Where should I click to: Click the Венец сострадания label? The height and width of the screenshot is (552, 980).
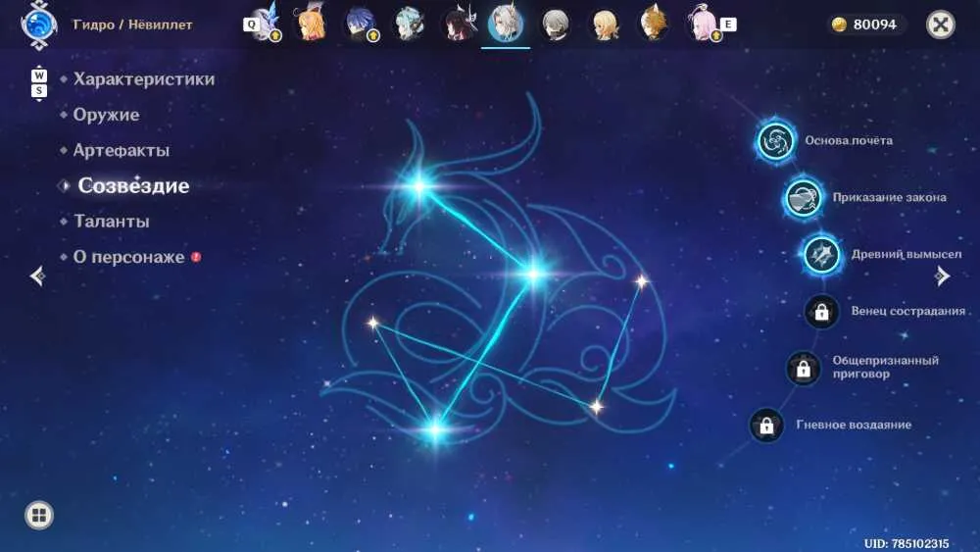[x=908, y=311]
